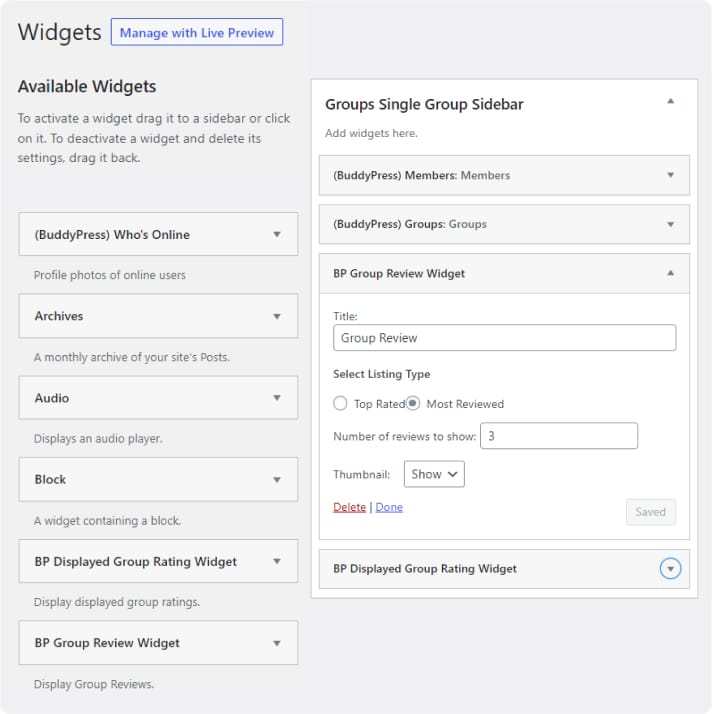Click the Done link
Viewport: 712px width, 714px height.
(389, 507)
